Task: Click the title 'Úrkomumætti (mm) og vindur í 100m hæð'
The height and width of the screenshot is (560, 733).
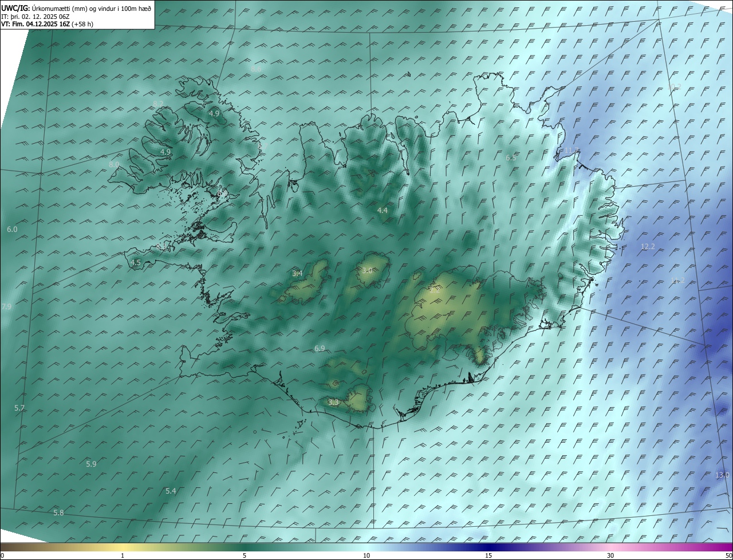Action: [92, 8]
